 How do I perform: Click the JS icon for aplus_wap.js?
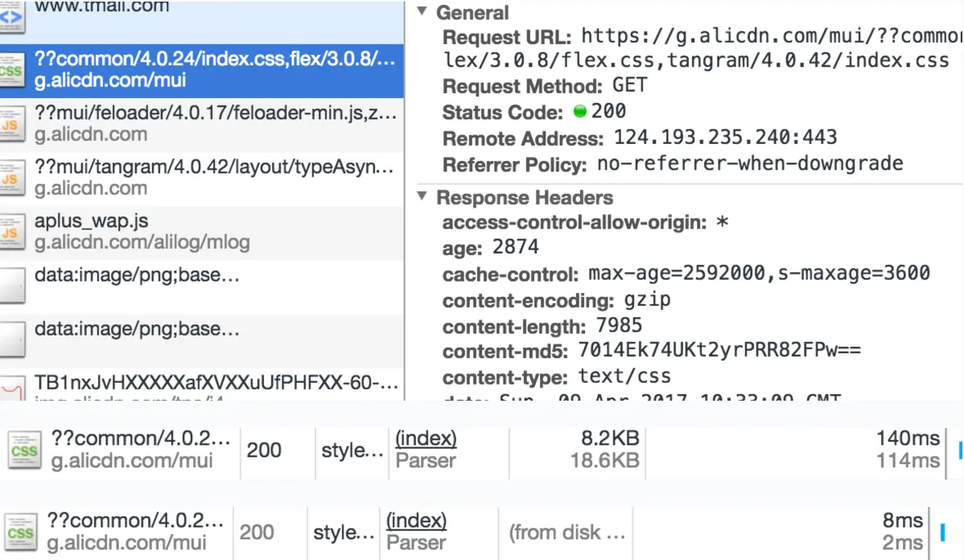(10, 232)
